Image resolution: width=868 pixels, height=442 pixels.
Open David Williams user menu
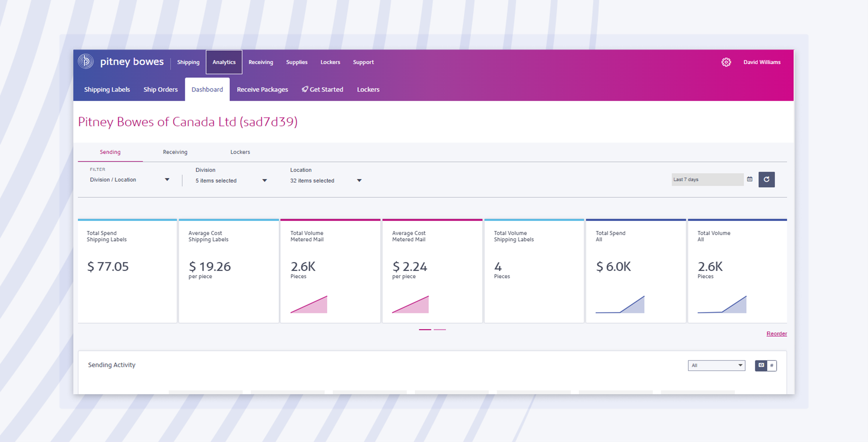point(762,62)
